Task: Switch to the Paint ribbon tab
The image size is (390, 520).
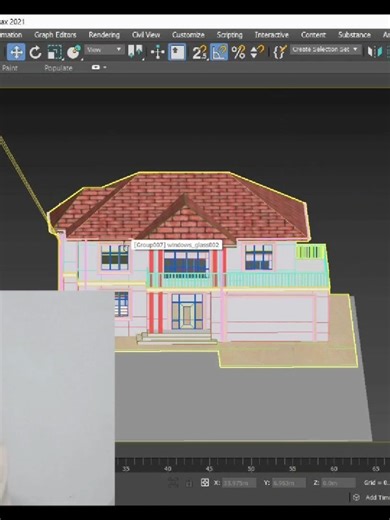Action: point(9,68)
